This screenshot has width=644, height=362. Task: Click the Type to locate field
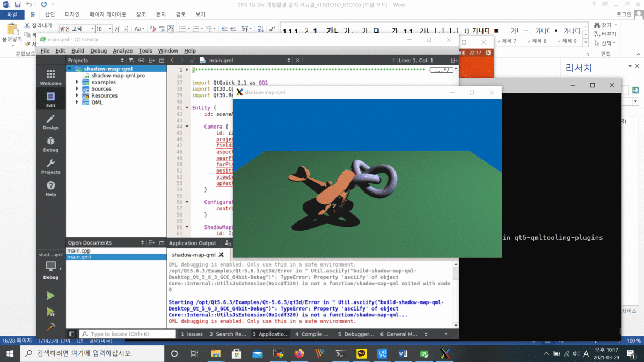tap(128, 334)
